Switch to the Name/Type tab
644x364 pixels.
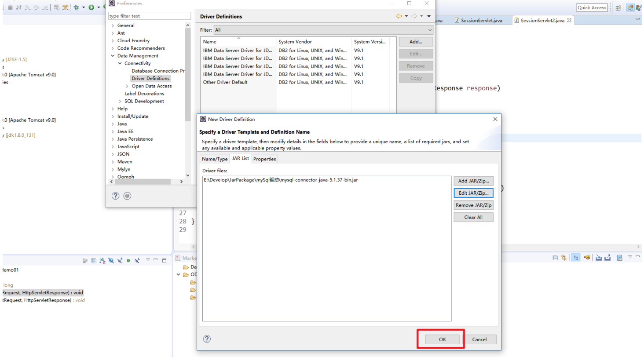(x=215, y=159)
